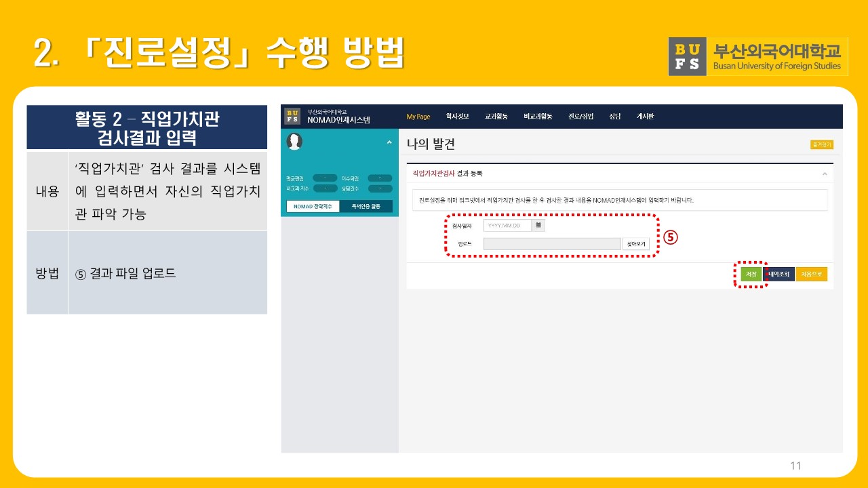Open the 교과활동 menu

pyautogui.click(x=496, y=117)
